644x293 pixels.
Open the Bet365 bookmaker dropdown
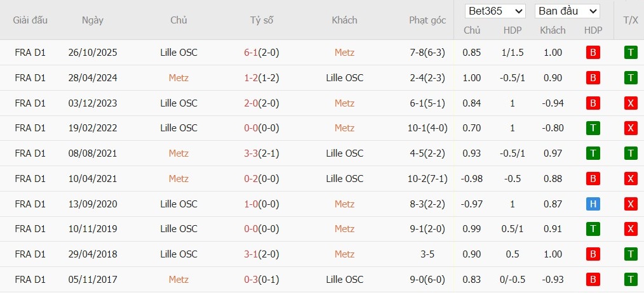point(495,11)
